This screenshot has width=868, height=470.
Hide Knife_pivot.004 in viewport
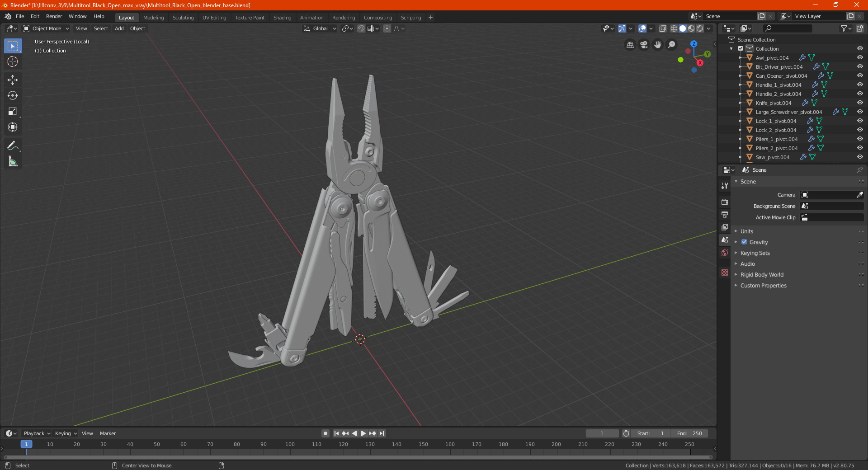click(860, 103)
